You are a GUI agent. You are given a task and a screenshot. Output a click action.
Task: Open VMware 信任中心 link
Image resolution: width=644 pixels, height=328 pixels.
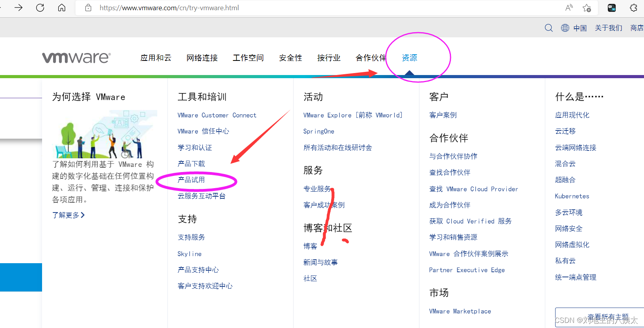[x=203, y=131]
